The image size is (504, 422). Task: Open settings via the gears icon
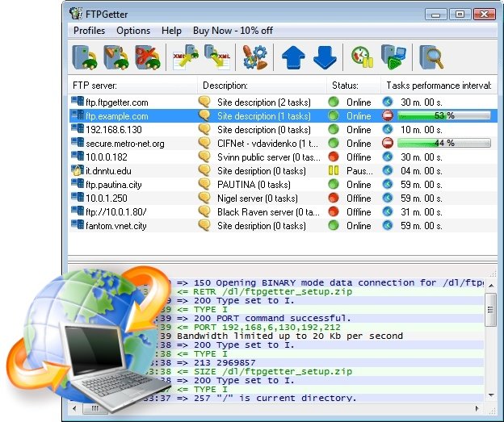pos(254,58)
